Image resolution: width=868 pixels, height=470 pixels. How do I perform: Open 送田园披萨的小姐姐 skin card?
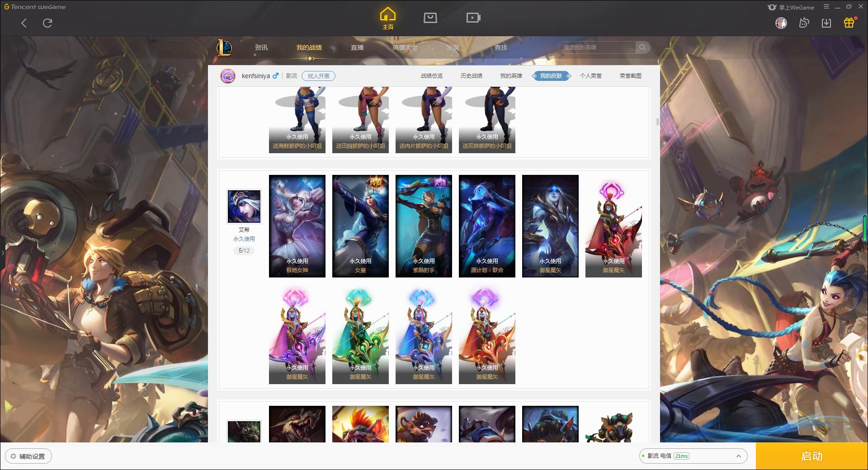point(360,120)
